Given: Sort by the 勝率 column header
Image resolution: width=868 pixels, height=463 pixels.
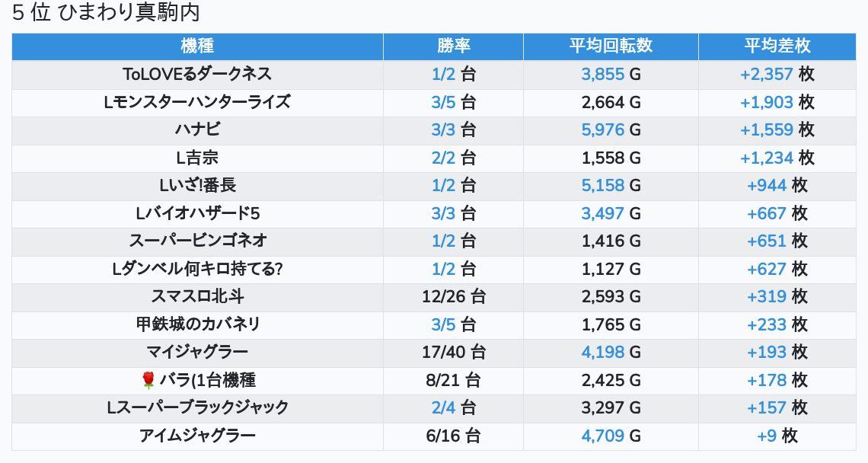Looking at the screenshot, I should (453, 46).
